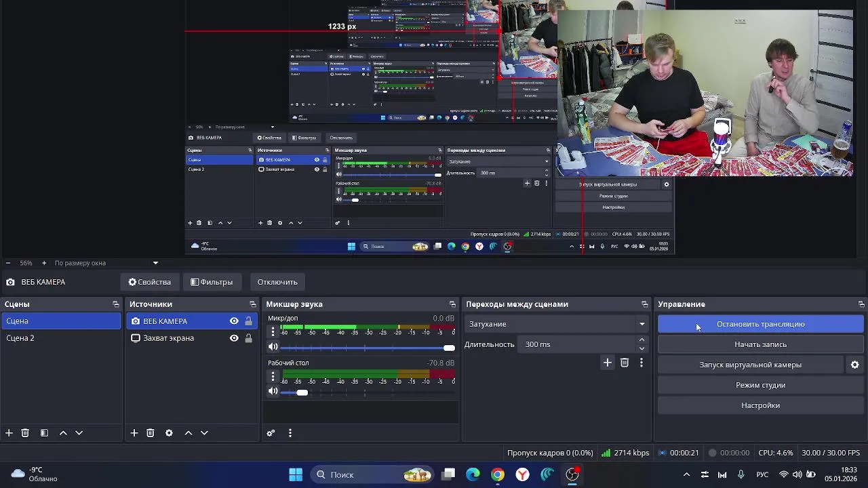Toggle the lock on the Захват экрана source
Viewport: 868px width, 488px height.
249,338
